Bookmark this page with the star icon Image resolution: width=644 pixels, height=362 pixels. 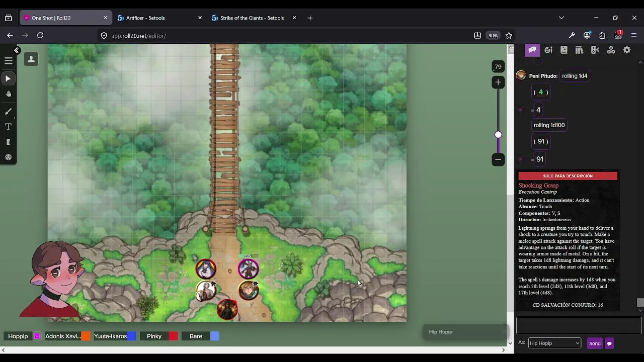pos(509,36)
